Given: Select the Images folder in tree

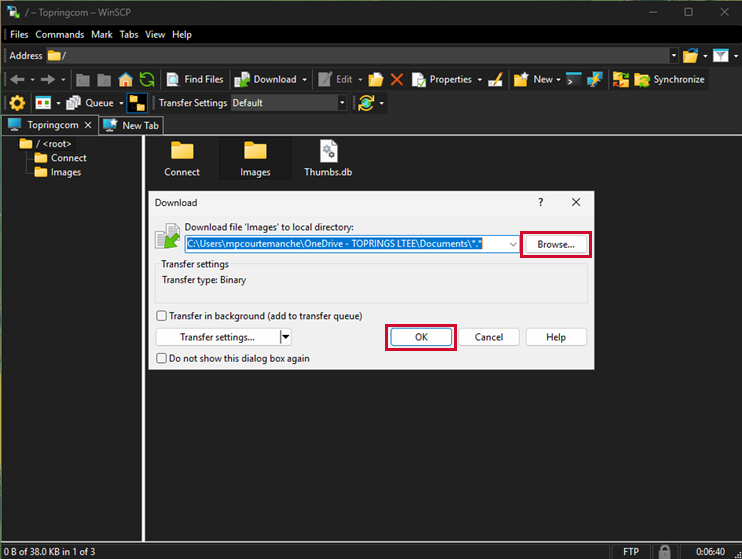Looking at the screenshot, I should [x=66, y=172].
